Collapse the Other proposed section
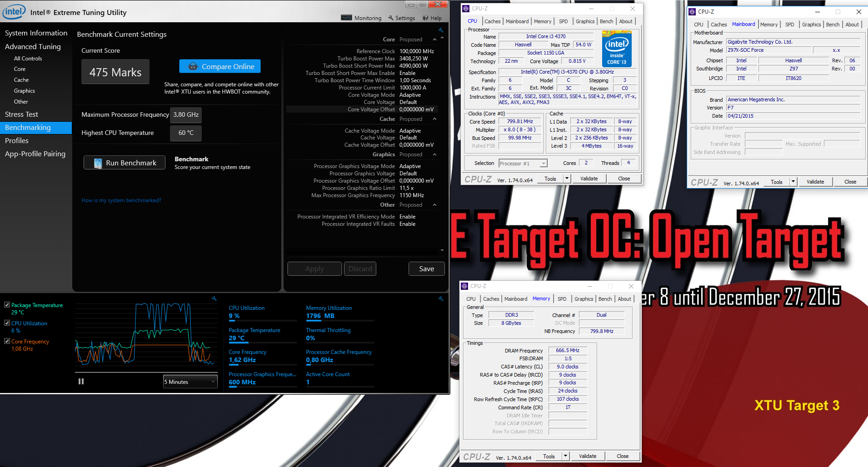The image size is (868, 467). point(434,205)
